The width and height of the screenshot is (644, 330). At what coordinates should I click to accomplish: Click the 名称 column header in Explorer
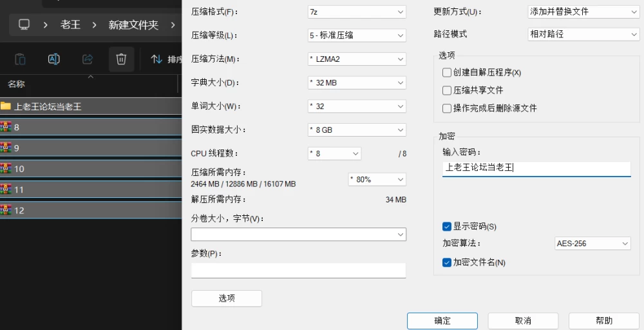[x=17, y=84]
